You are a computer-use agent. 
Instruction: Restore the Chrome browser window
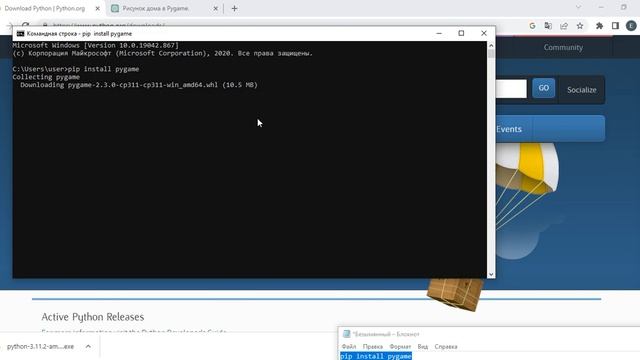[x=624, y=7]
